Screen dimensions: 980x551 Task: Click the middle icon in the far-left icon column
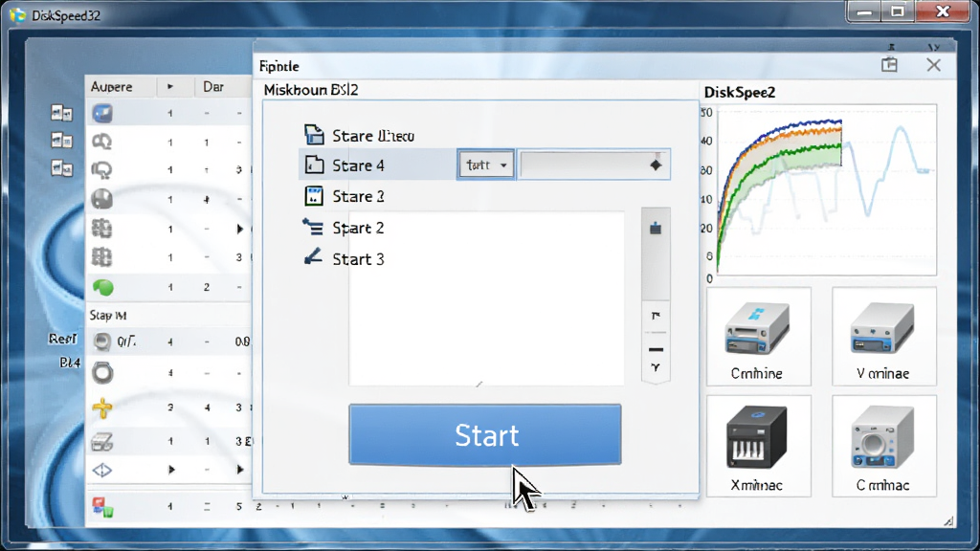click(61, 141)
